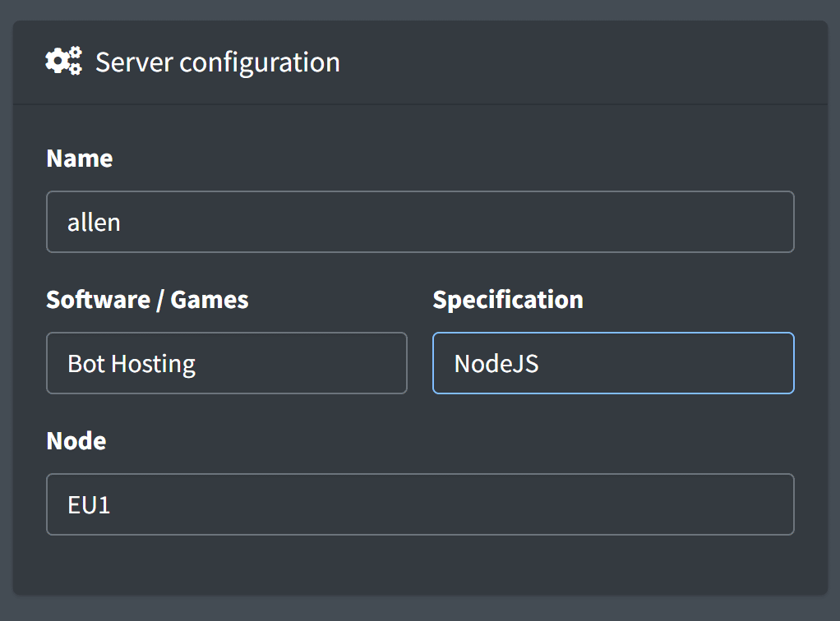This screenshot has height=621, width=840.
Task: Click the Server configuration heading text
Action: [217, 62]
